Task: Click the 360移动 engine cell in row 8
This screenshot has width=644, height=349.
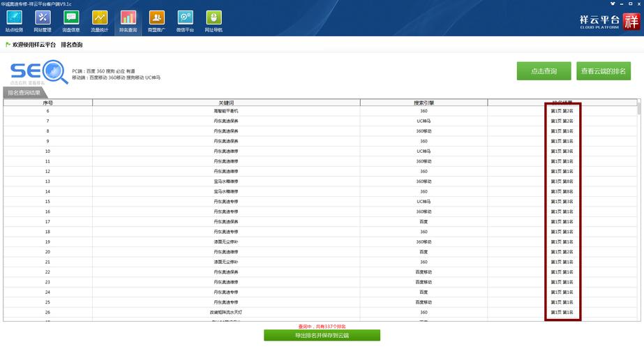Action: pos(424,131)
